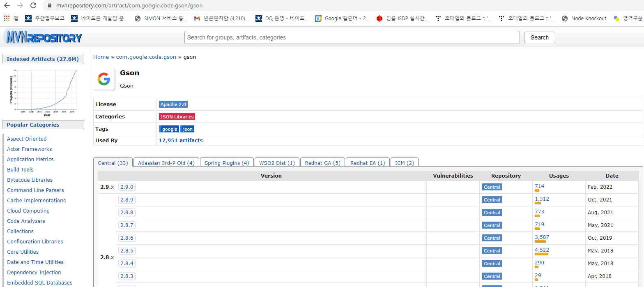Select the Central (33) tab
The width and height of the screenshot is (644, 287).
(x=113, y=163)
